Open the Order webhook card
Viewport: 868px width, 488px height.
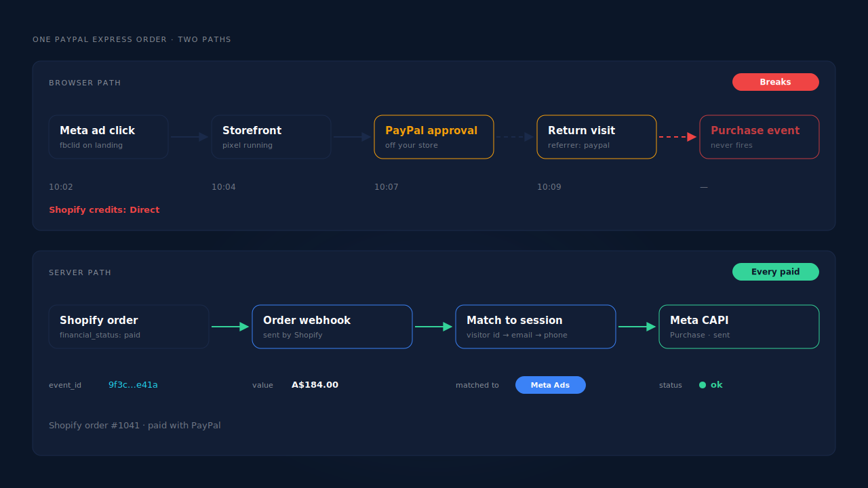(x=332, y=327)
